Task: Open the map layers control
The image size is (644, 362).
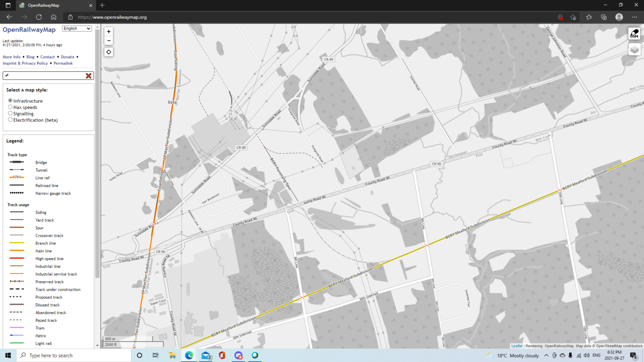Action: (x=634, y=49)
